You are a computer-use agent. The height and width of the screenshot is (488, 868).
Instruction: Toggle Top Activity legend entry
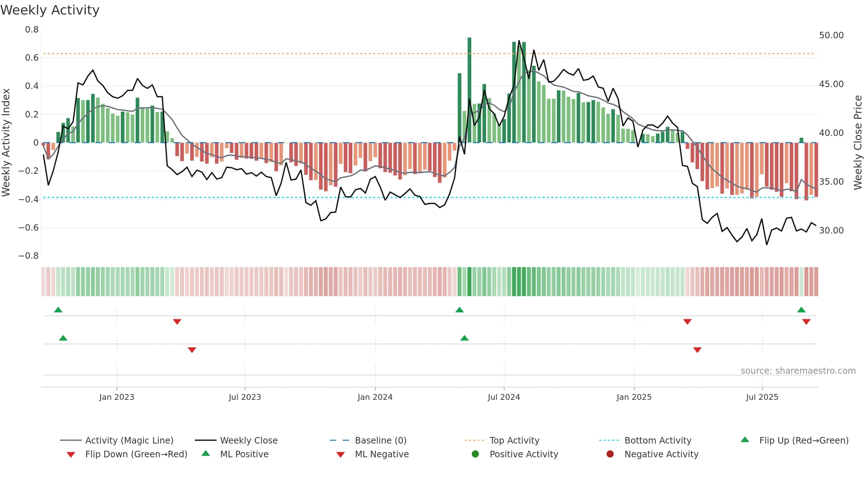[x=502, y=440]
